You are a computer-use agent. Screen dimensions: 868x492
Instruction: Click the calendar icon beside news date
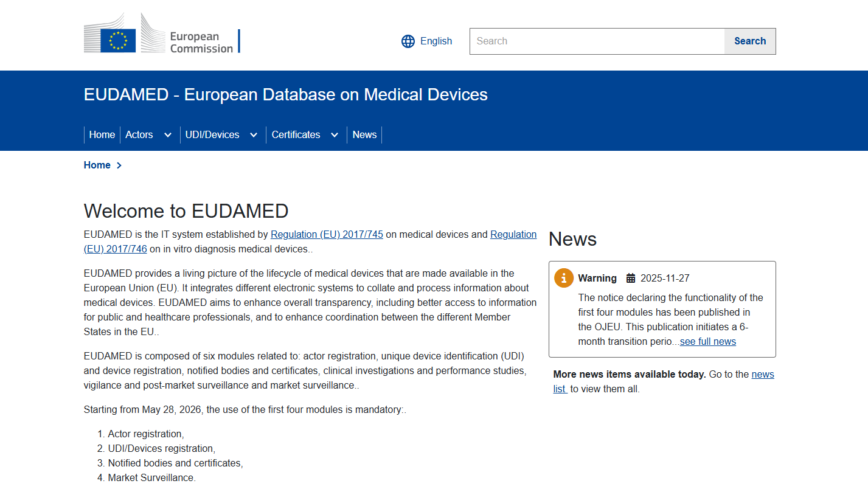631,279
